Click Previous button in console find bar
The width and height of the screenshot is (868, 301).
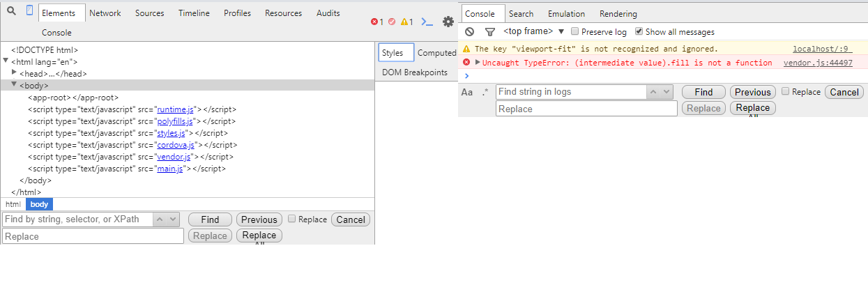click(x=753, y=92)
